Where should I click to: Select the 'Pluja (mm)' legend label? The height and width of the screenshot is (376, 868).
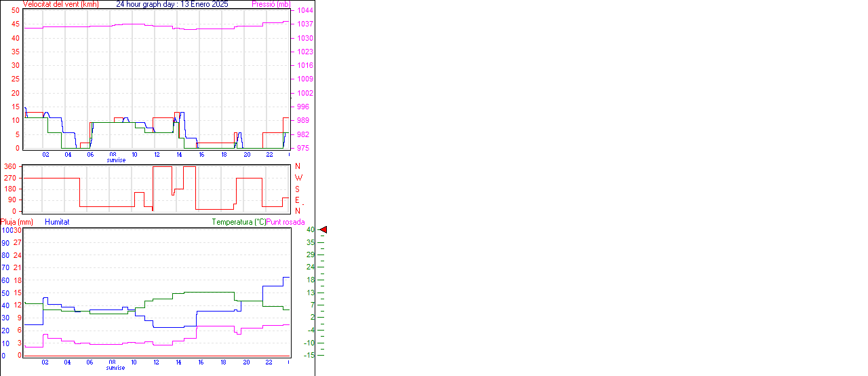click(17, 222)
